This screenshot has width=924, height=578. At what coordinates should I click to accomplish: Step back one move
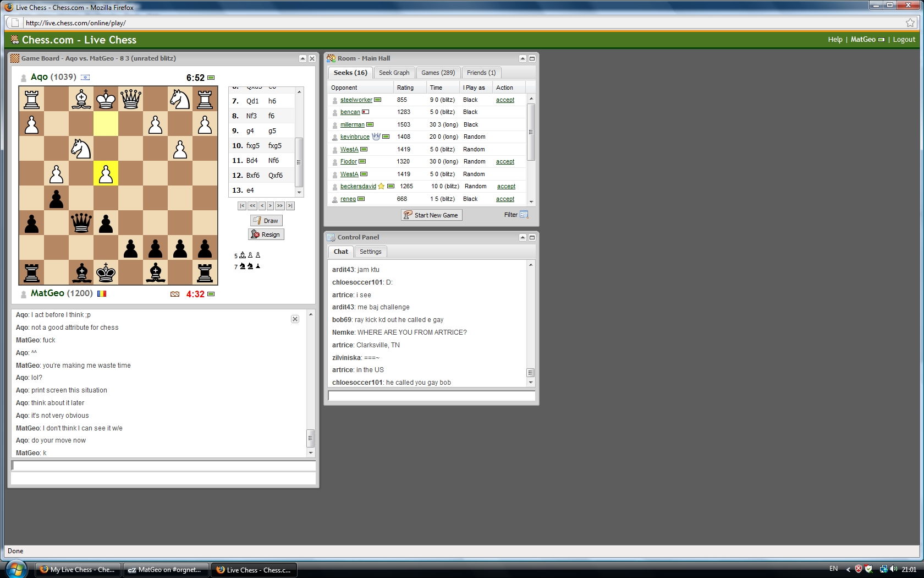pos(262,206)
